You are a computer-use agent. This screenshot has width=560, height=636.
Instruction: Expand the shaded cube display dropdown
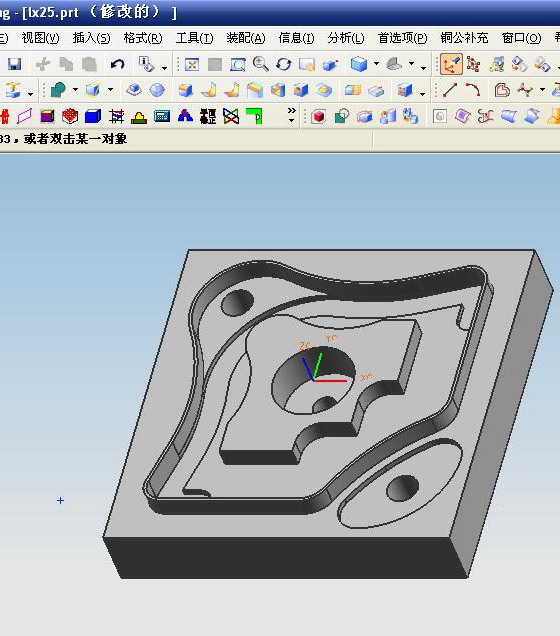[376, 64]
